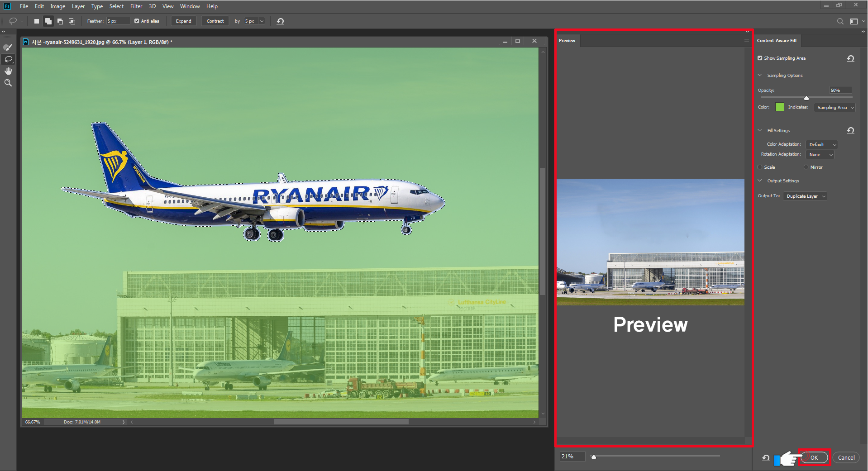This screenshot has width=868, height=471.
Task: Click the preview zoom 21% field
Action: click(x=572, y=457)
